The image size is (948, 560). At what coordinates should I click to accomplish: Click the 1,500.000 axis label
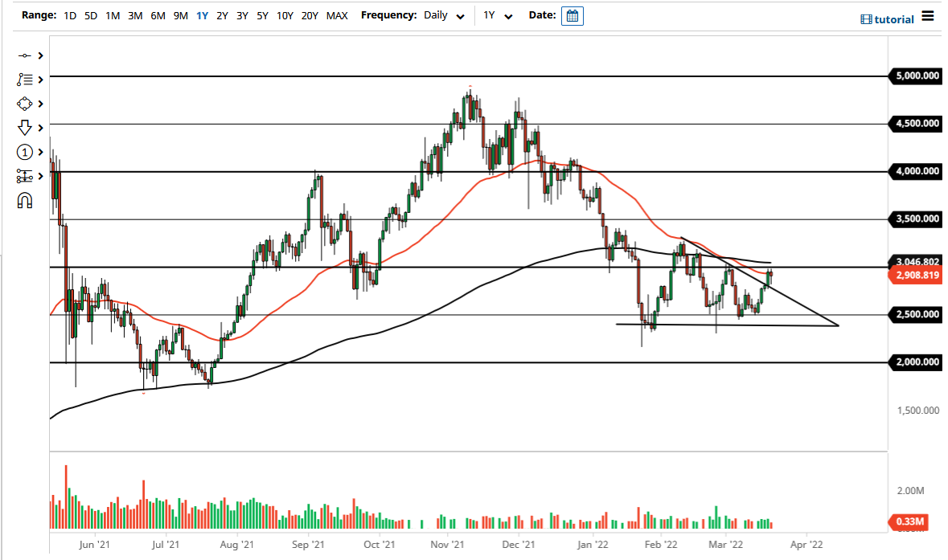(x=917, y=411)
